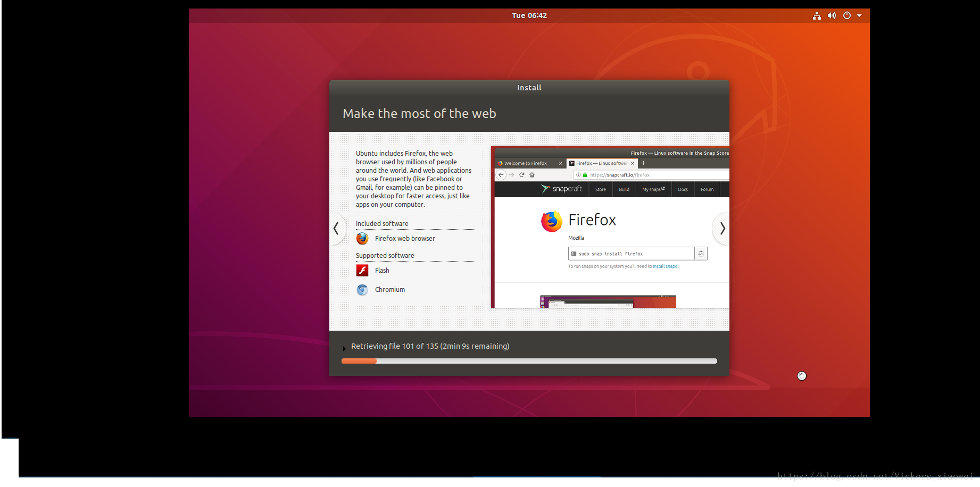The width and height of the screenshot is (980, 487).
Task: Click the 'Mozilla' publisher text
Action: [576, 238]
